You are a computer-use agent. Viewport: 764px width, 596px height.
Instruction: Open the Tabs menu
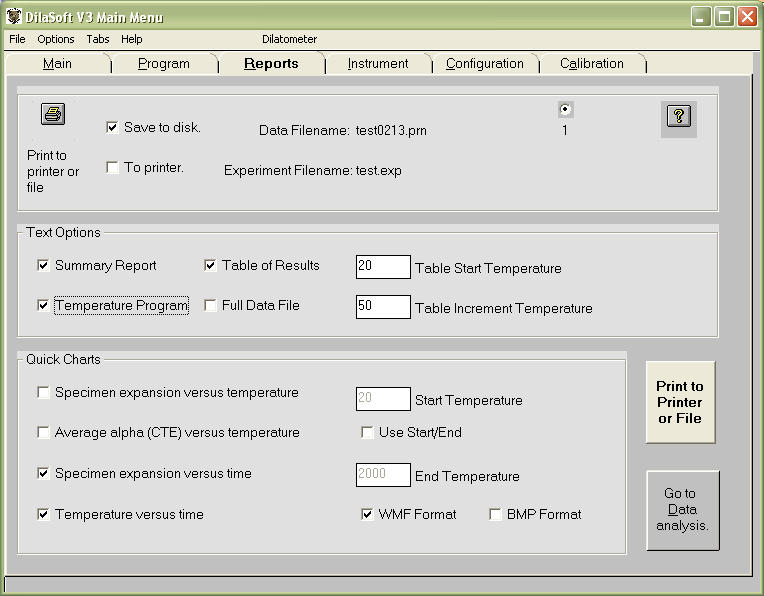[98, 40]
